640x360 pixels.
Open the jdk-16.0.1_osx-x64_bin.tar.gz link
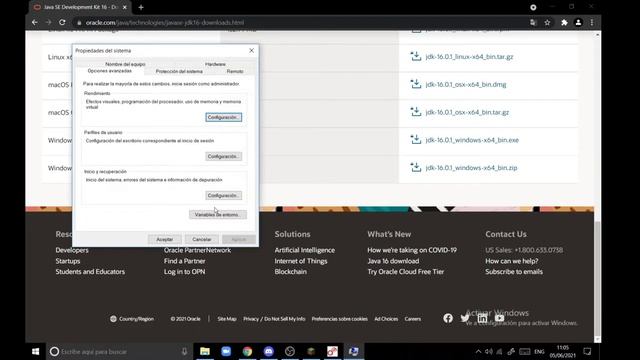click(x=467, y=112)
